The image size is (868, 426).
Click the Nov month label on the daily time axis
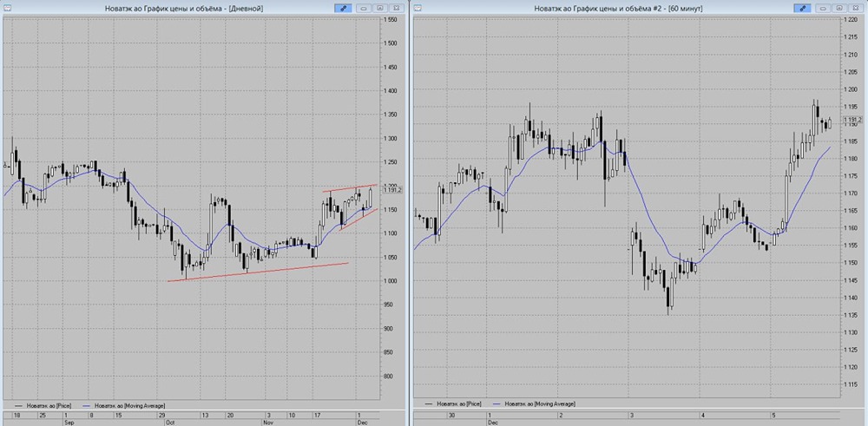click(269, 422)
